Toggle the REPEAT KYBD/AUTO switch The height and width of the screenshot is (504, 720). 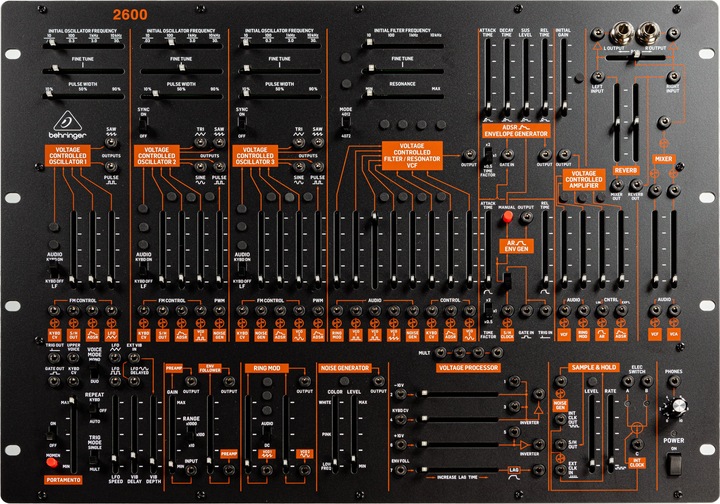click(95, 410)
